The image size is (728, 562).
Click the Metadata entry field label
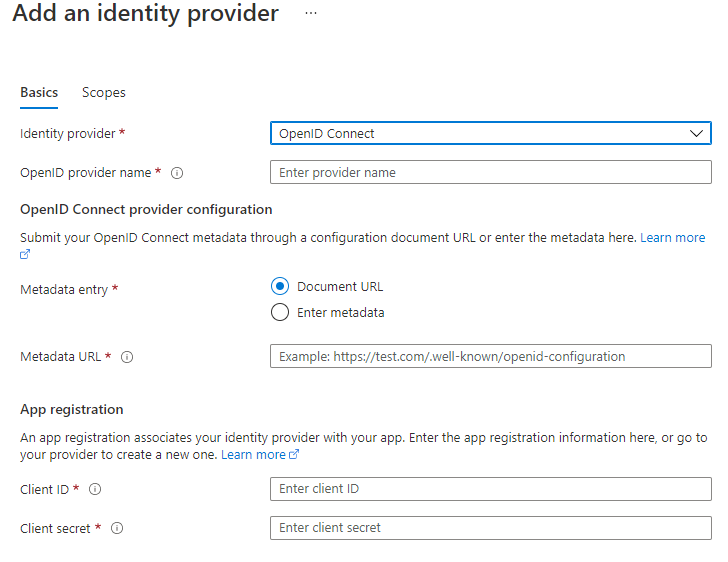pos(64,289)
